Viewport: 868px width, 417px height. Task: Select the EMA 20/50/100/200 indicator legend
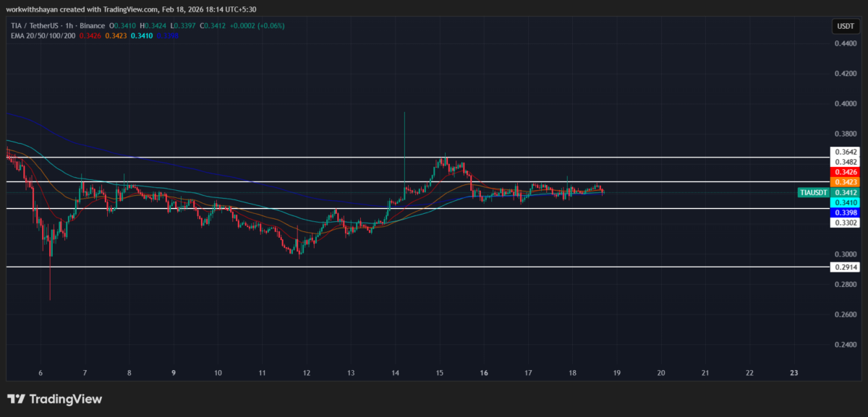tap(42, 35)
